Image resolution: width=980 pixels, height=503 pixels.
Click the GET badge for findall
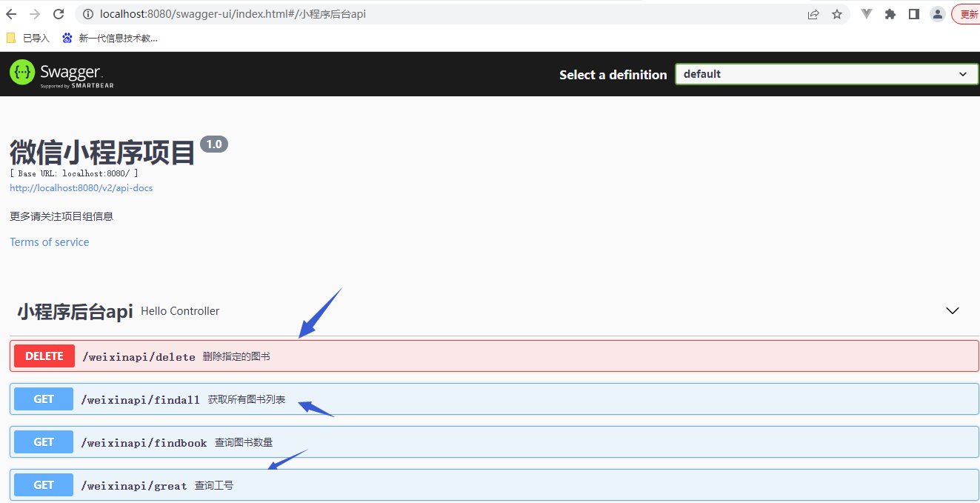pyautogui.click(x=44, y=399)
